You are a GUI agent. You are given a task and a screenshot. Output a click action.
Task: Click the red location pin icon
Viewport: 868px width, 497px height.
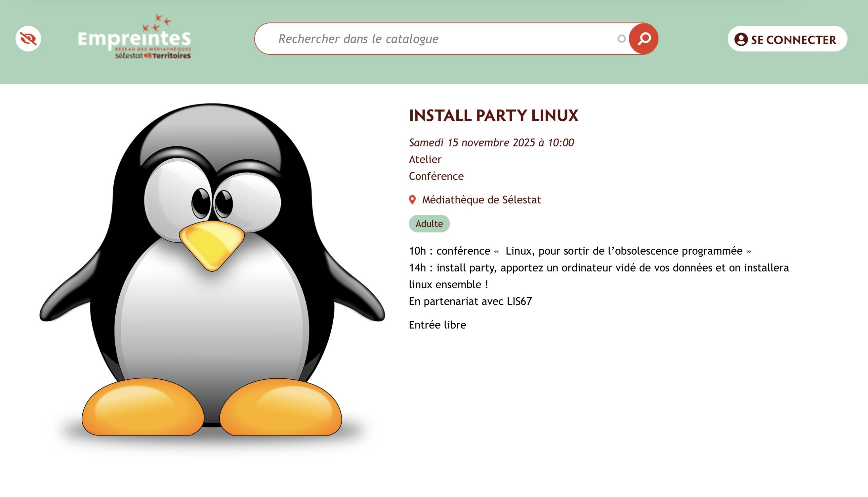click(x=412, y=200)
